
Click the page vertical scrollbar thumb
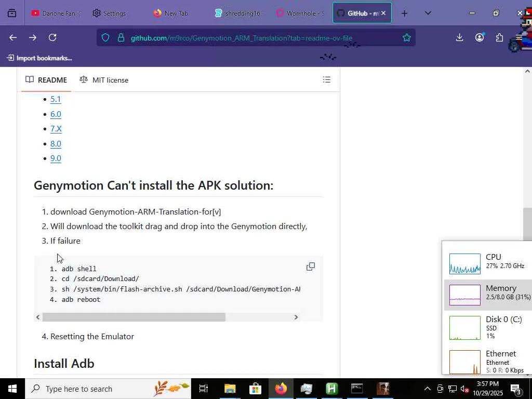click(x=528, y=224)
